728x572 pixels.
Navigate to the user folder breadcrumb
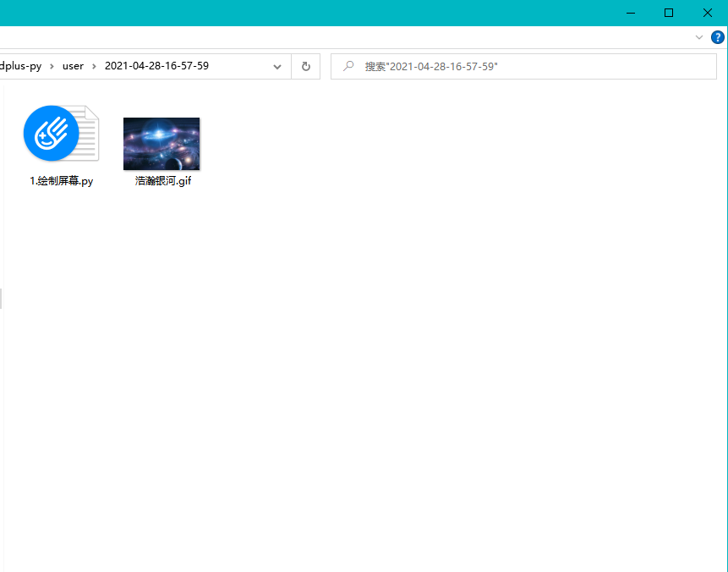click(73, 66)
